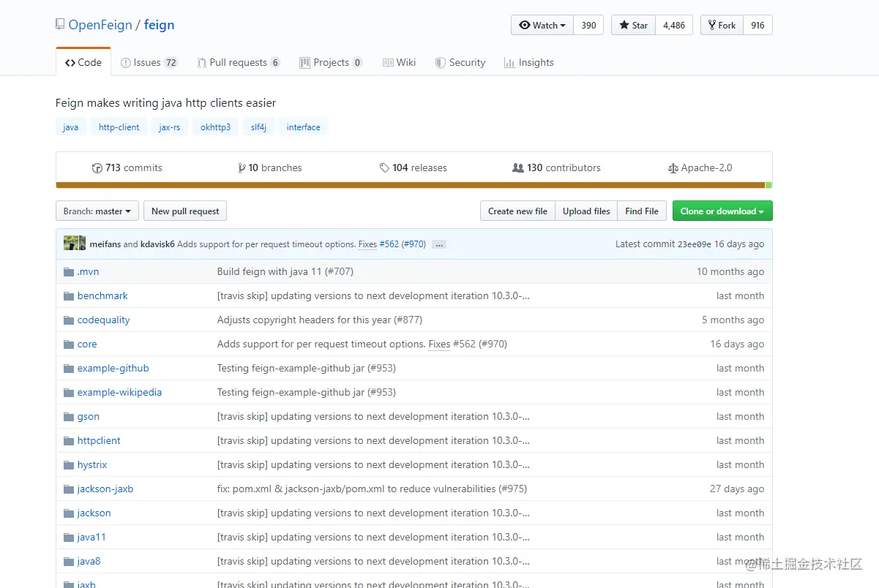879x588 pixels.
Task: Switch to the Issues tab
Action: point(149,62)
